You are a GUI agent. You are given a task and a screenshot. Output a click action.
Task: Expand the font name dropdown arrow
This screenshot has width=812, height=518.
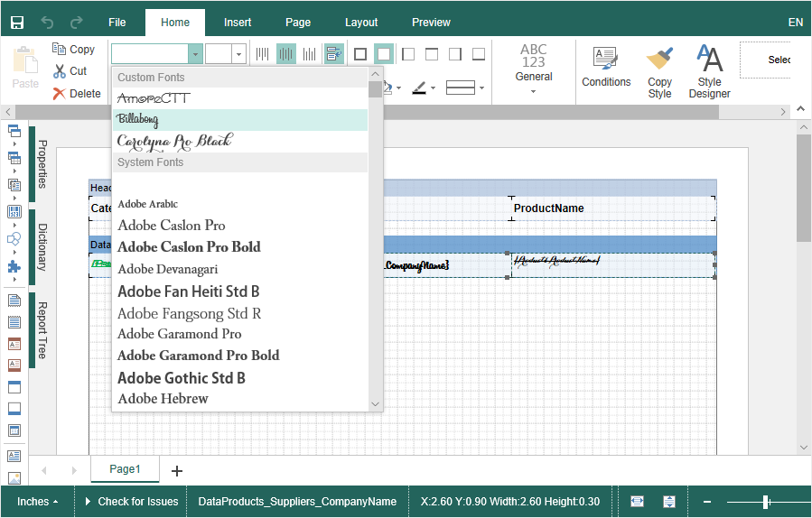pos(195,54)
